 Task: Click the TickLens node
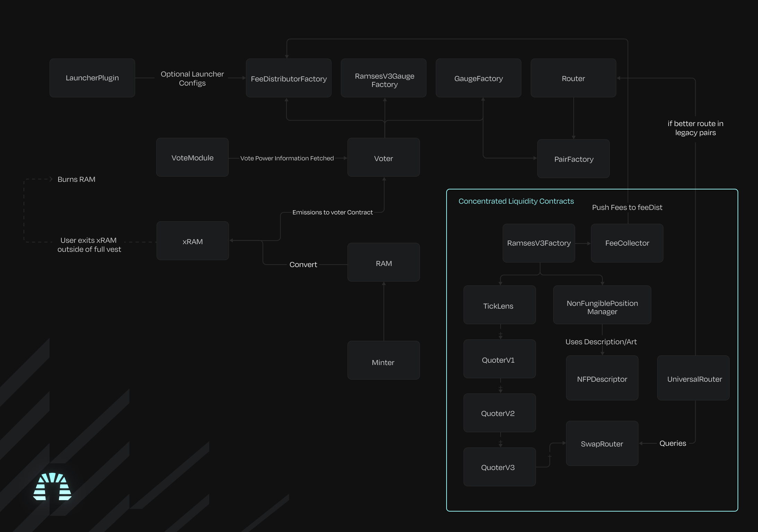click(x=500, y=305)
